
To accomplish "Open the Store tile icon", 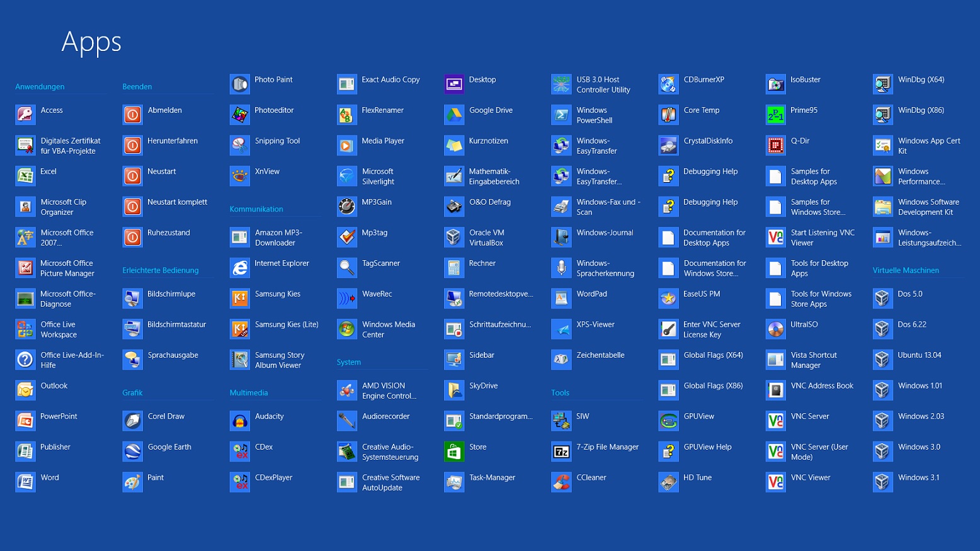I will click(454, 452).
